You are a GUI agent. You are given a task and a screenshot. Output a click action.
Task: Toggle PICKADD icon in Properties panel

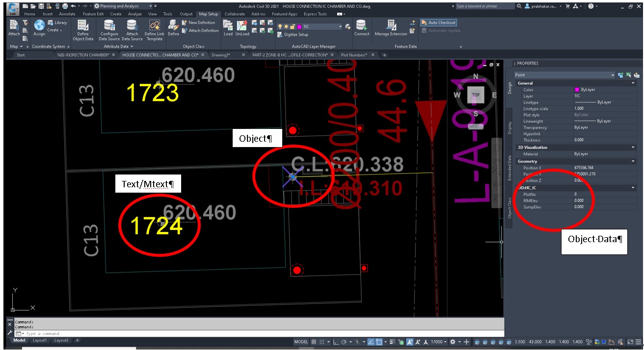(x=620, y=75)
